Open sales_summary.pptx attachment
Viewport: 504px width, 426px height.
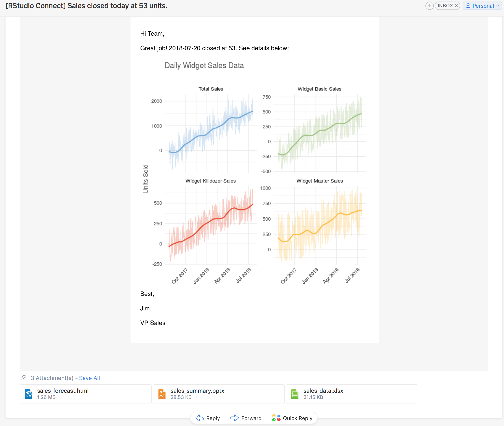point(197,391)
